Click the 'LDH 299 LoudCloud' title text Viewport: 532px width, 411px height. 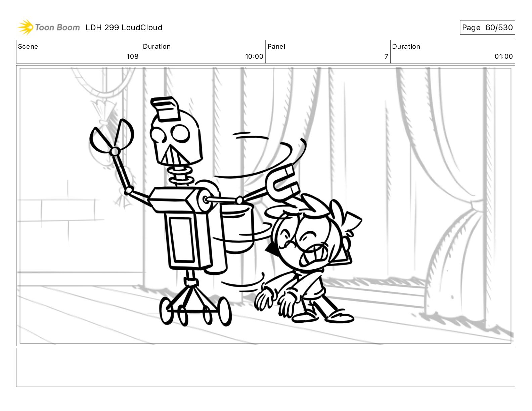pos(124,28)
